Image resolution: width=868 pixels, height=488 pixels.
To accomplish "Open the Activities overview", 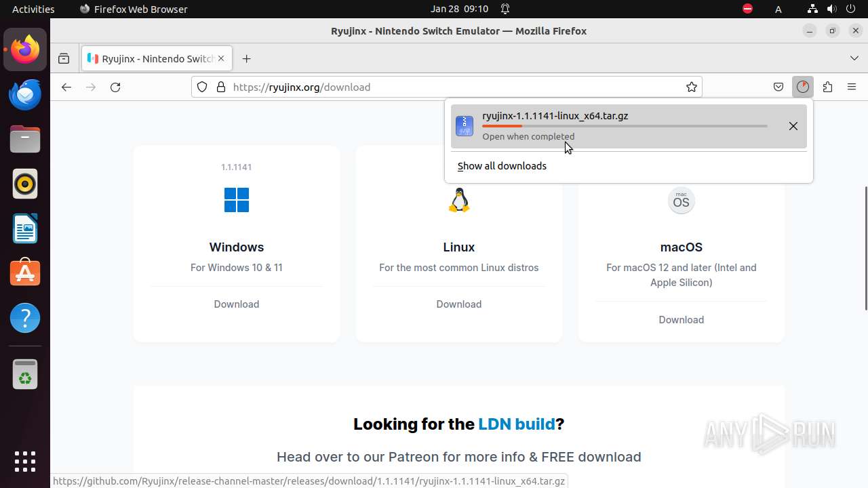I will 33,9.
